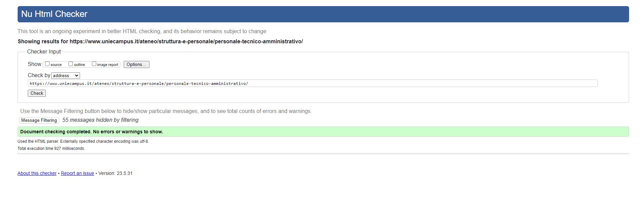This screenshot has height=203, width=644.
Task: Tick the outline checkbox
Action: (x=71, y=64)
